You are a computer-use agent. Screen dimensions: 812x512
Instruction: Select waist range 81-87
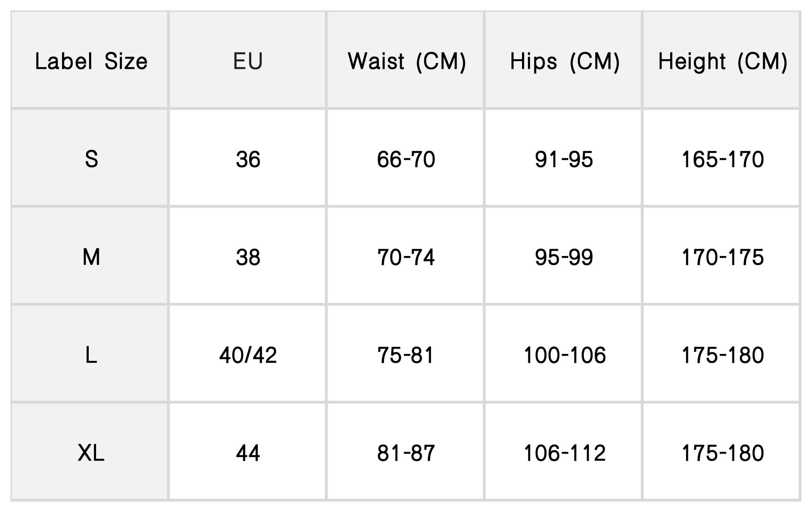[406, 453]
